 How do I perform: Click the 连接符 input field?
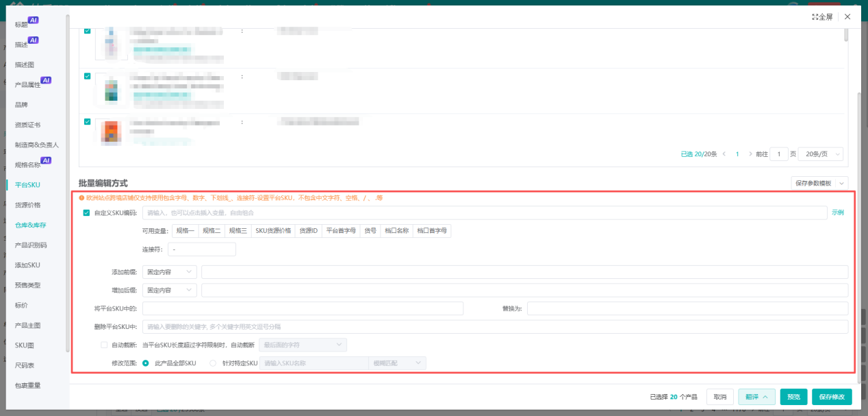pyautogui.click(x=202, y=249)
